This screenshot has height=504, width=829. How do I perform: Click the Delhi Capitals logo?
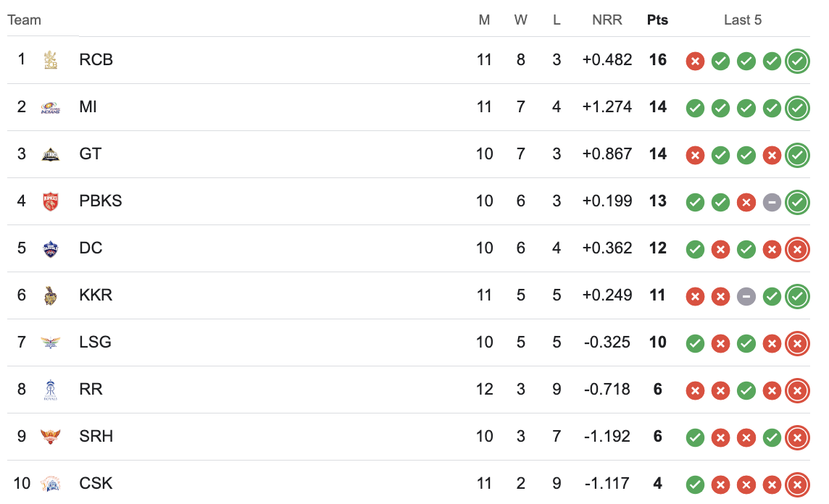point(50,248)
